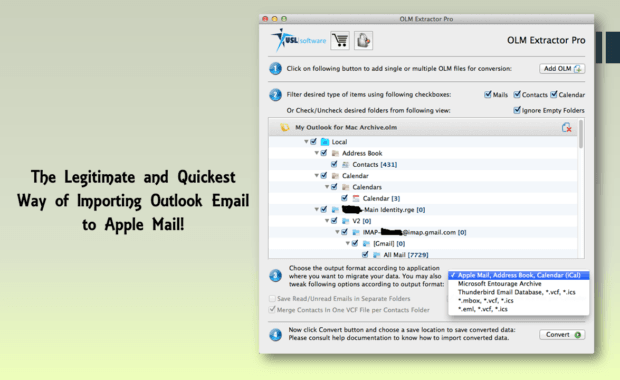The image size is (620, 380).
Task: Select My Outlook for Mac Archive.olm row
Action: 423,127
